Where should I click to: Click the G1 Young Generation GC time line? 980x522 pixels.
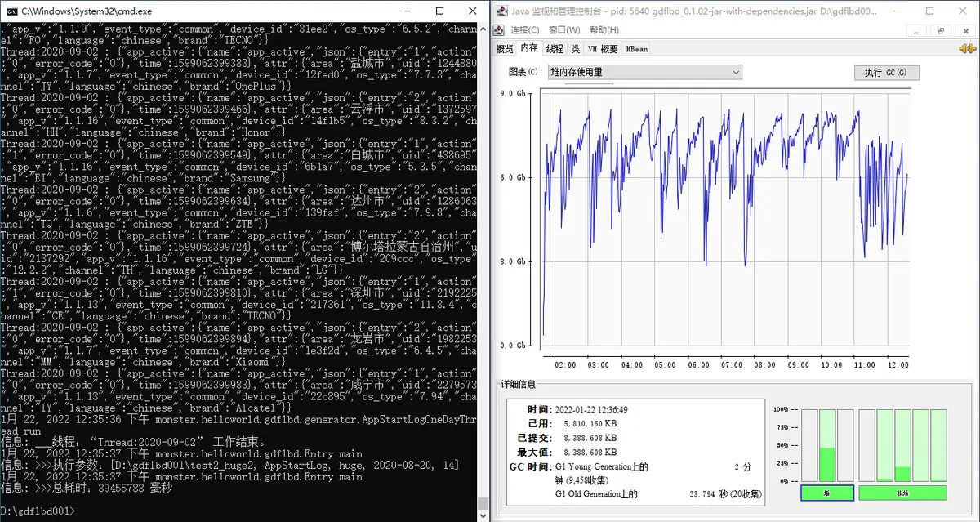[x=653, y=474]
